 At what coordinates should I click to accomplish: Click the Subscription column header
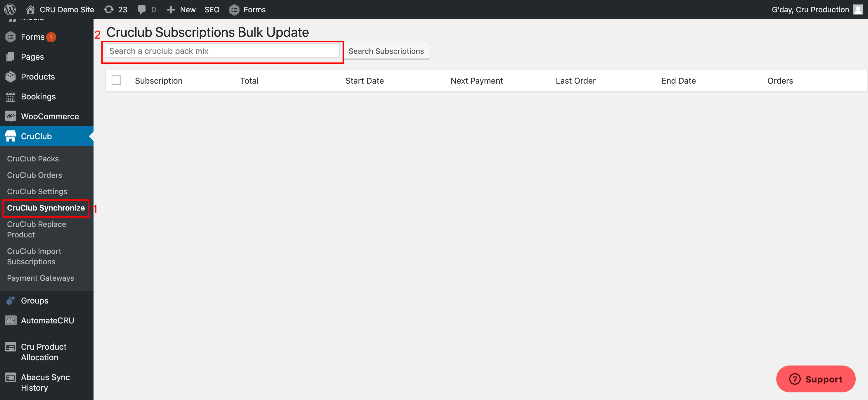pos(159,80)
